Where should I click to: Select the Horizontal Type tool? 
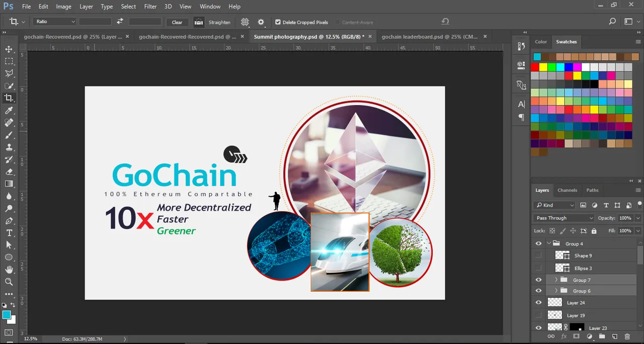click(x=9, y=233)
